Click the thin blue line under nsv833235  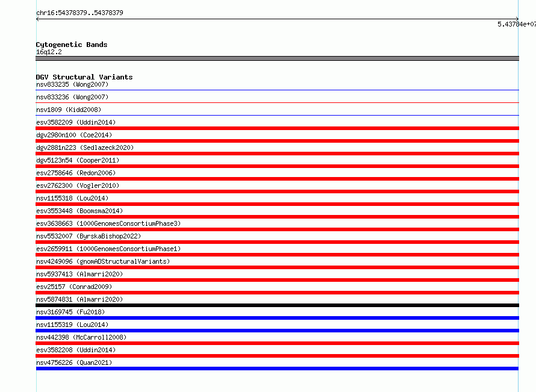(x=277, y=90)
